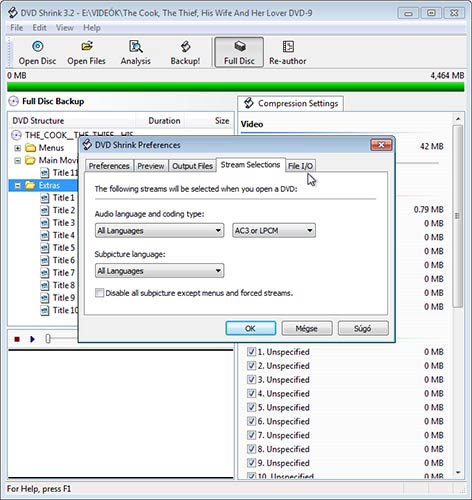Viewport: 472px width, 500px height.
Task: Click the Open Files toolbar icon
Action: tap(87, 46)
